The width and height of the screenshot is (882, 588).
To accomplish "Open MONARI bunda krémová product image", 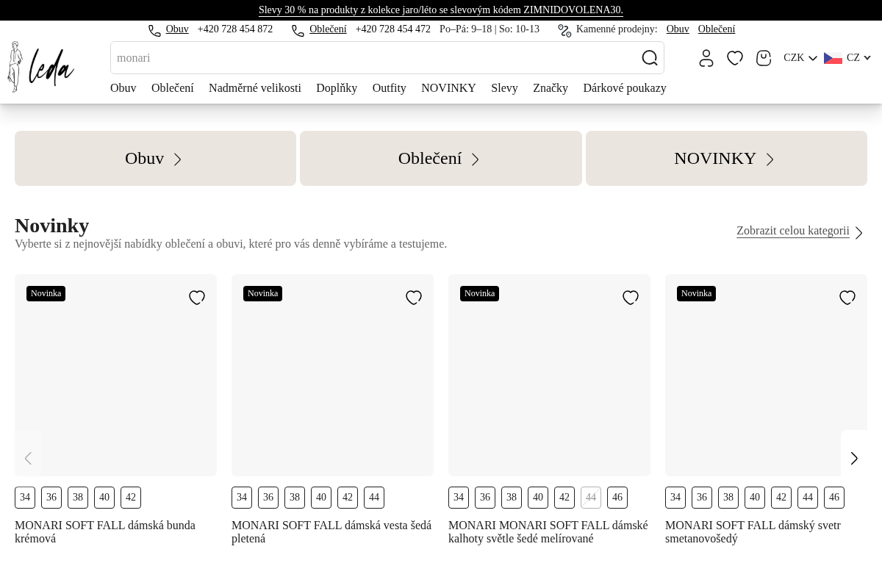I will click(115, 375).
